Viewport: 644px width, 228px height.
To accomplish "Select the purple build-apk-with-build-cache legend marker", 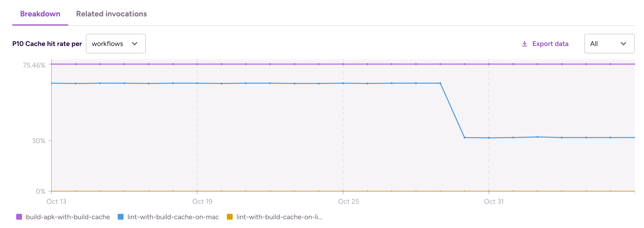I will click(x=19, y=217).
